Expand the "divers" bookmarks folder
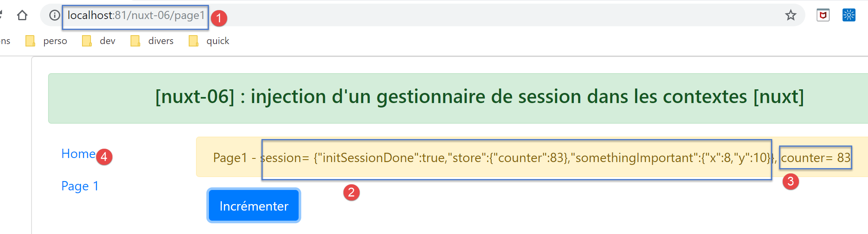Screen dimensions: 868x234 coord(153,41)
